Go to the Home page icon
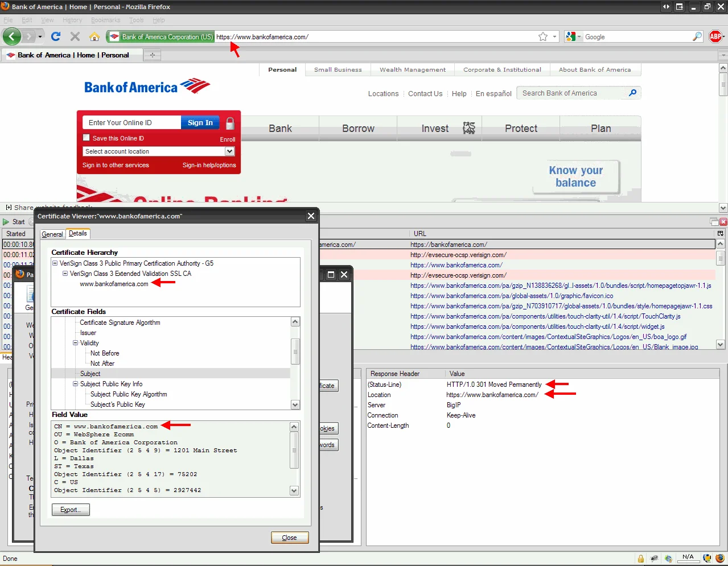This screenshot has height=566, width=728. 94,36
